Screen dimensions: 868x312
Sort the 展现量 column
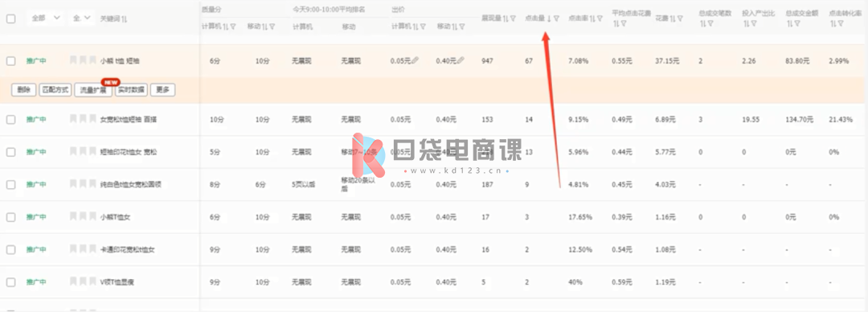[x=506, y=18]
